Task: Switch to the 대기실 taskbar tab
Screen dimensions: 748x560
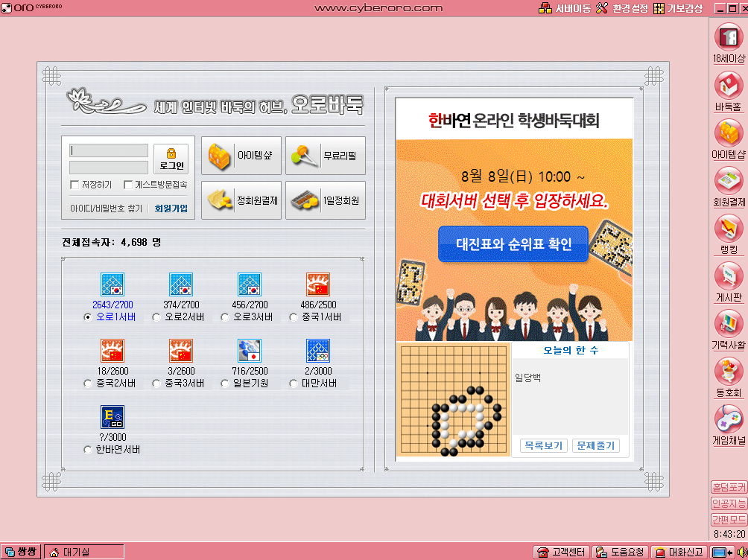Action: [x=84, y=552]
